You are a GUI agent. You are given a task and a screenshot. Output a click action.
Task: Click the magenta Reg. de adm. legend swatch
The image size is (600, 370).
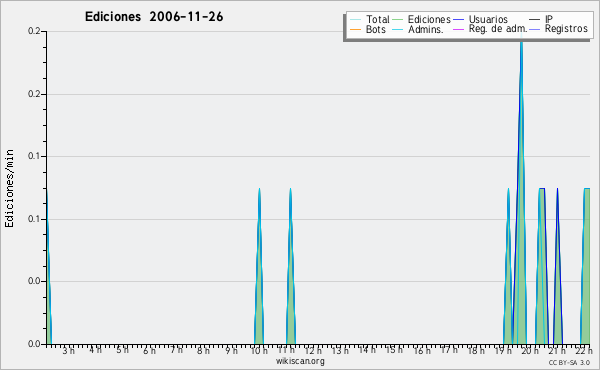[x=458, y=29]
